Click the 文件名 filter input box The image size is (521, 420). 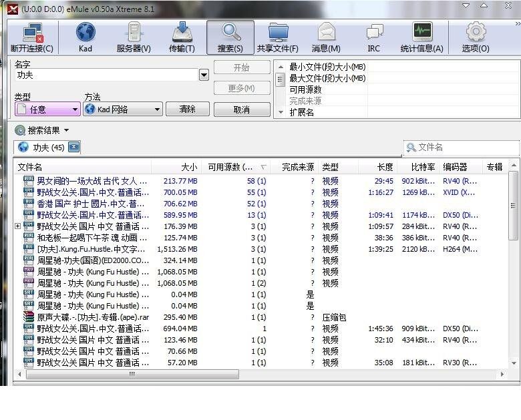click(x=461, y=147)
